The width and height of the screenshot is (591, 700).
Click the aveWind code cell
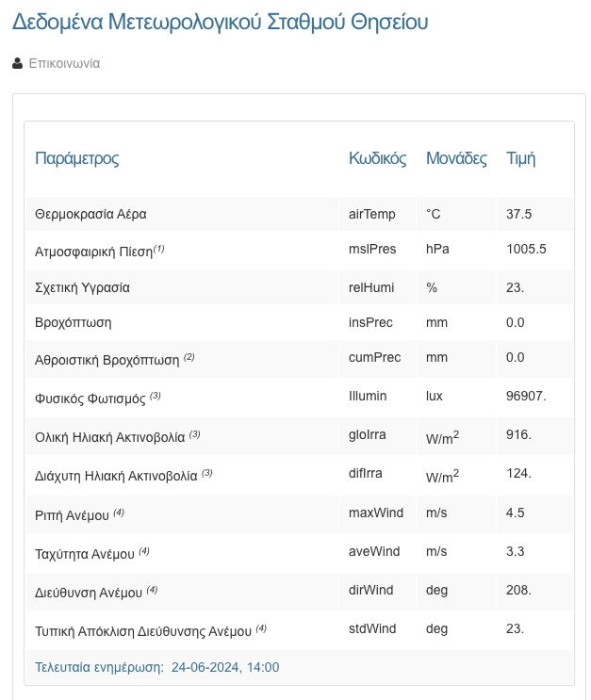374,551
